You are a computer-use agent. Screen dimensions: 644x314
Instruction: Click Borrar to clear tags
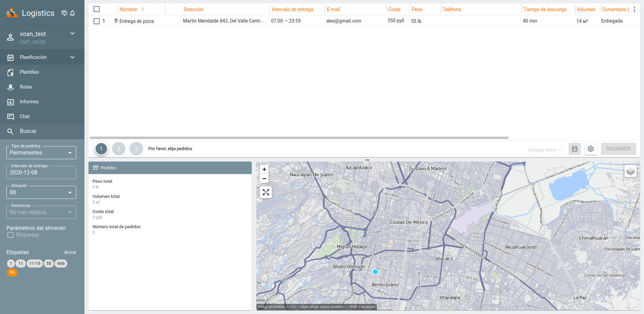(x=70, y=252)
